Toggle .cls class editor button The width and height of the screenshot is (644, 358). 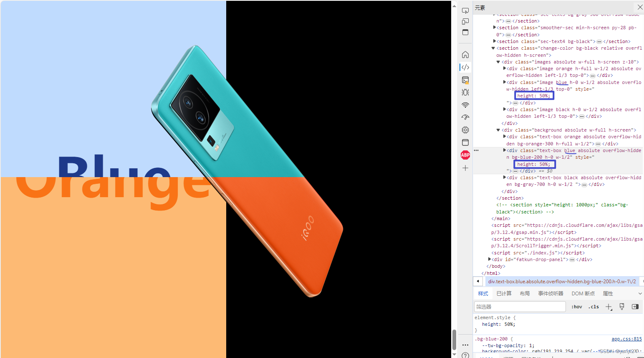(593, 307)
